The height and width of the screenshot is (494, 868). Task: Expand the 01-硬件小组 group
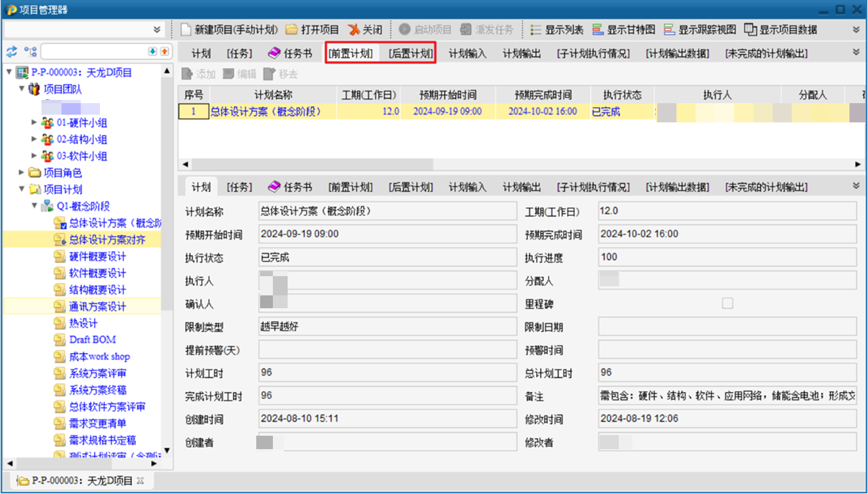[x=35, y=122]
